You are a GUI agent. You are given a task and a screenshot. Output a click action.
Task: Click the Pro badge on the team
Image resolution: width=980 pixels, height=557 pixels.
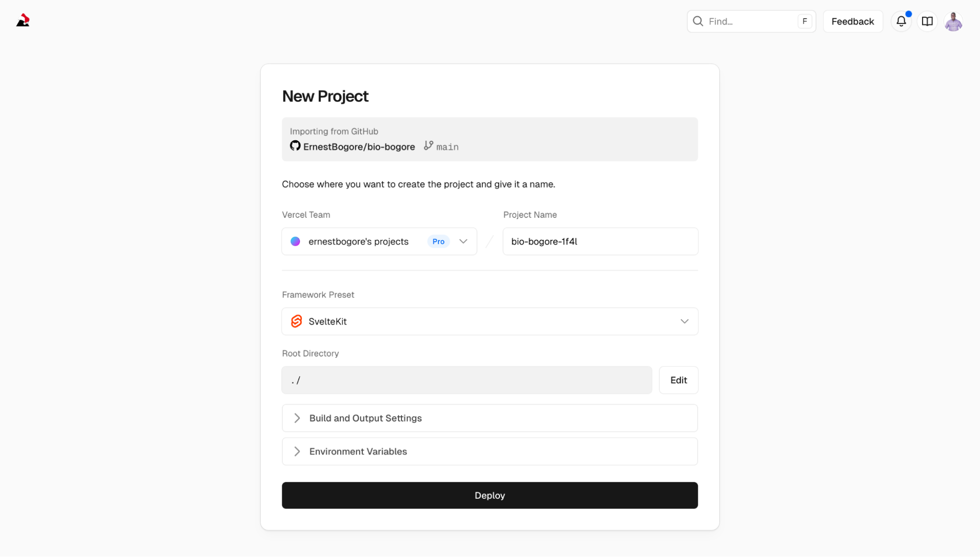(438, 241)
